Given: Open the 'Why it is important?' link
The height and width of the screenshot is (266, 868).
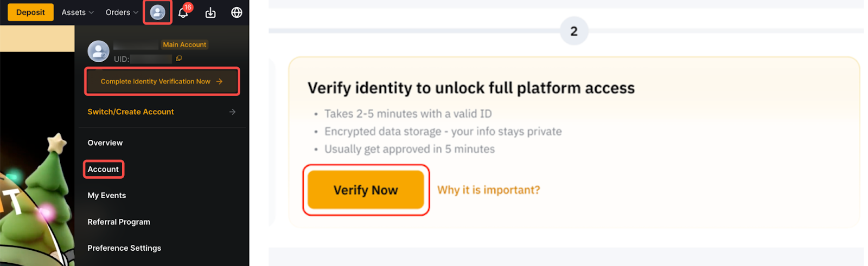Looking at the screenshot, I should (488, 190).
